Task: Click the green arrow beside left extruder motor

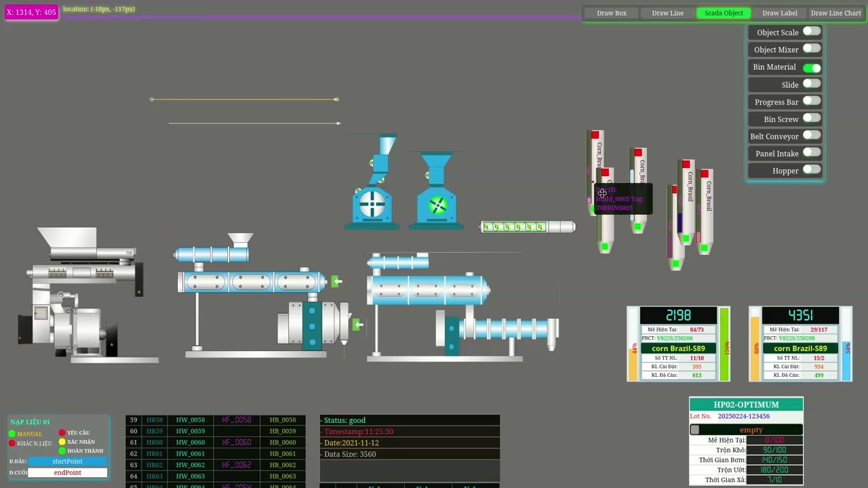Action: (357, 325)
